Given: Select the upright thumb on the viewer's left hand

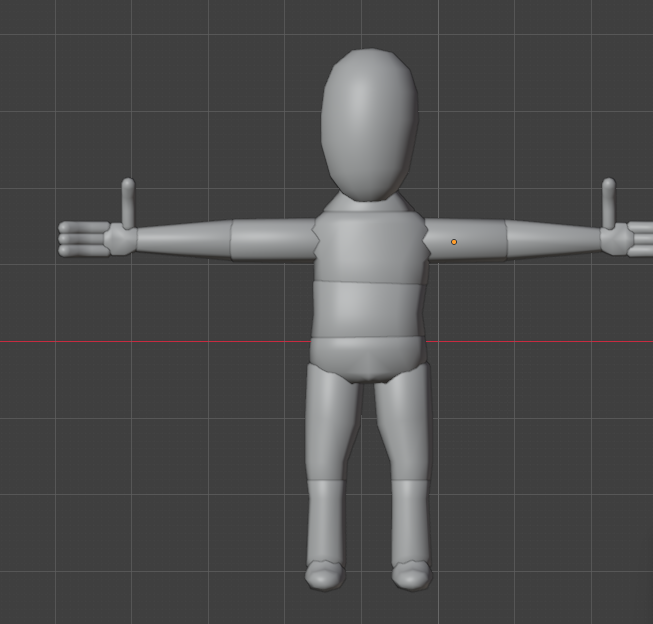Looking at the screenshot, I should [x=128, y=203].
